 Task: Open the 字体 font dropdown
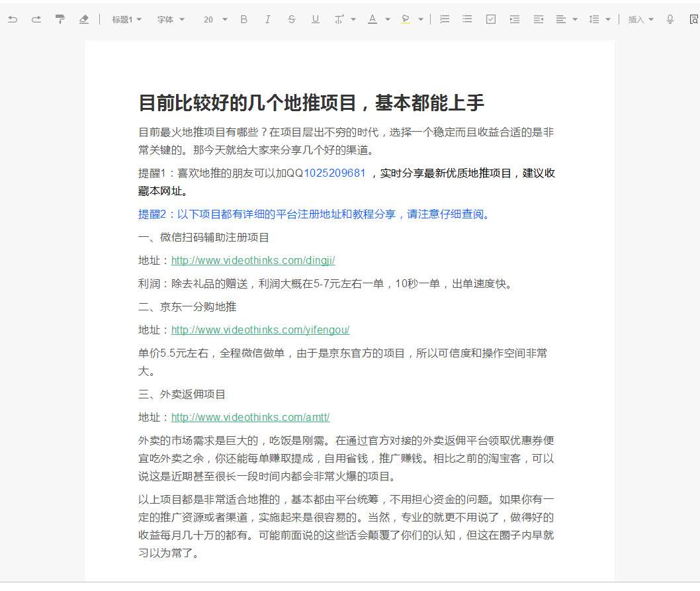pyautogui.click(x=171, y=20)
